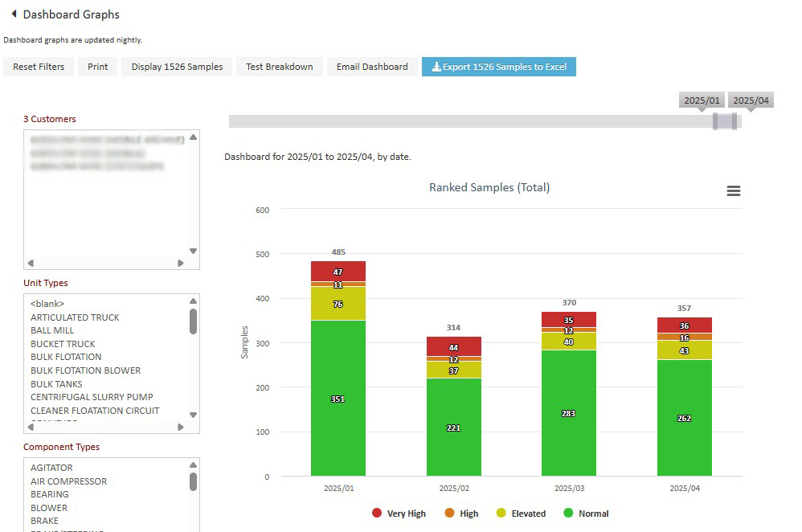
Task: Select ARTICULATED TRUCK in Unit Types
Action: 75,317
